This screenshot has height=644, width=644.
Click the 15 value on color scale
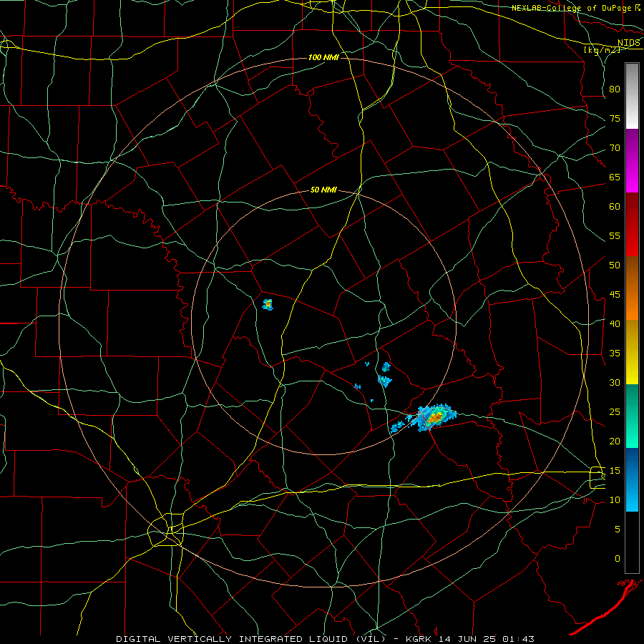point(615,471)
